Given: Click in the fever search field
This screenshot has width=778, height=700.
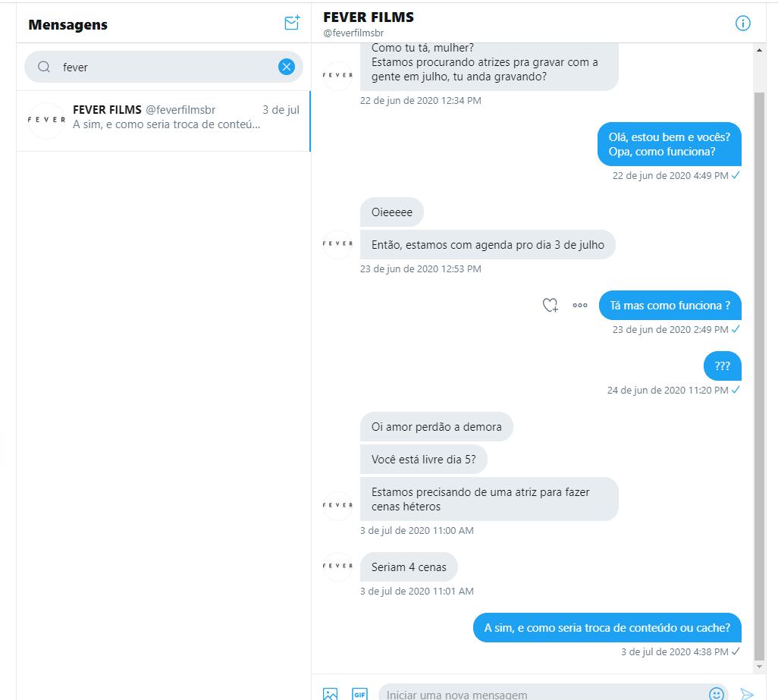Looking at the screenshot, I should (x=164, y=67).
